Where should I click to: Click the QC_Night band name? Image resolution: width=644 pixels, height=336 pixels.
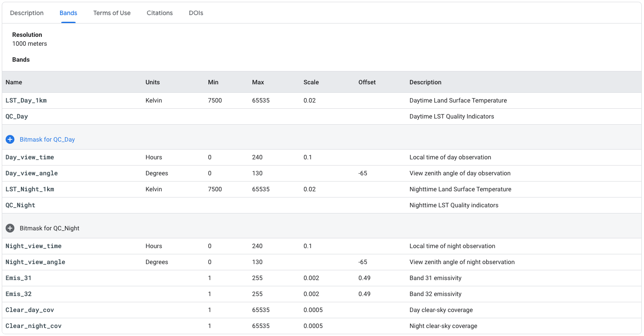[x=20, y=205]
